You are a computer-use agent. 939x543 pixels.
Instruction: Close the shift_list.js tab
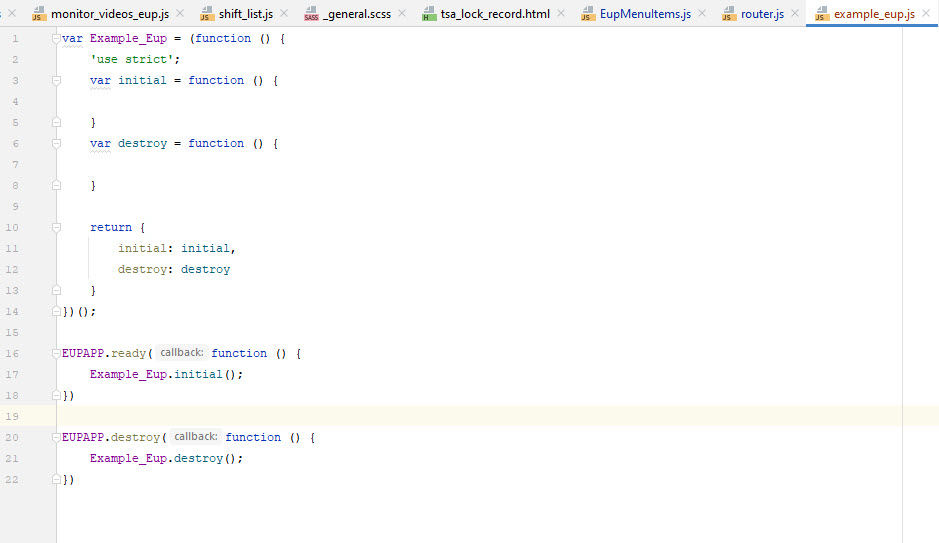pos(284,13)
